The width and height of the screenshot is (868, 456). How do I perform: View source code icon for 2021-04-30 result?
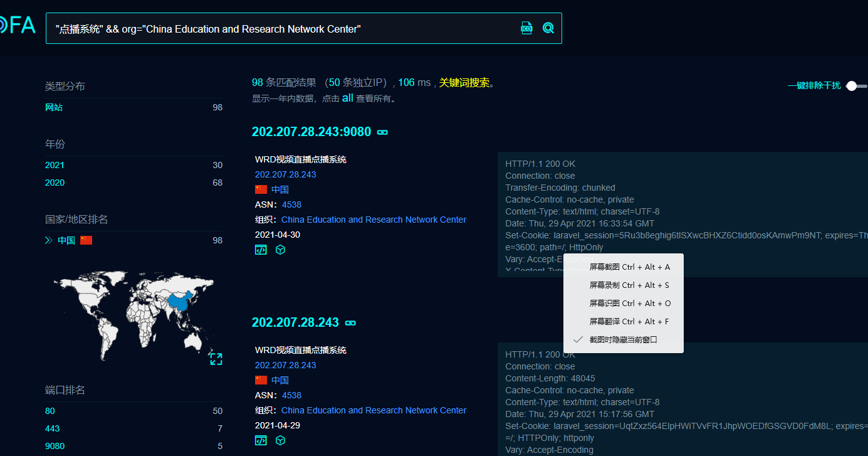(x=261, y=250)
